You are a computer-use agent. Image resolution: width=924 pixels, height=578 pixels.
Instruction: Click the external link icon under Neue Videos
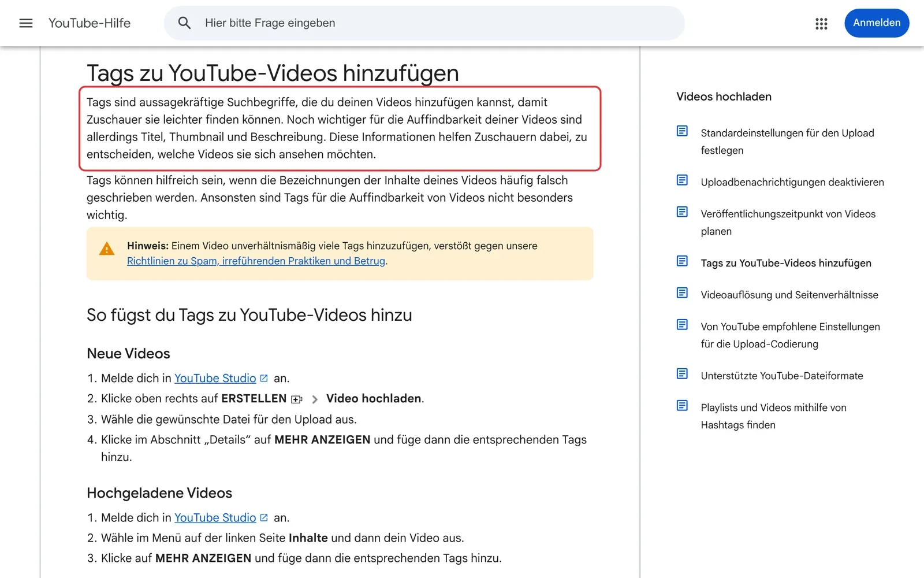pos(264,378)
